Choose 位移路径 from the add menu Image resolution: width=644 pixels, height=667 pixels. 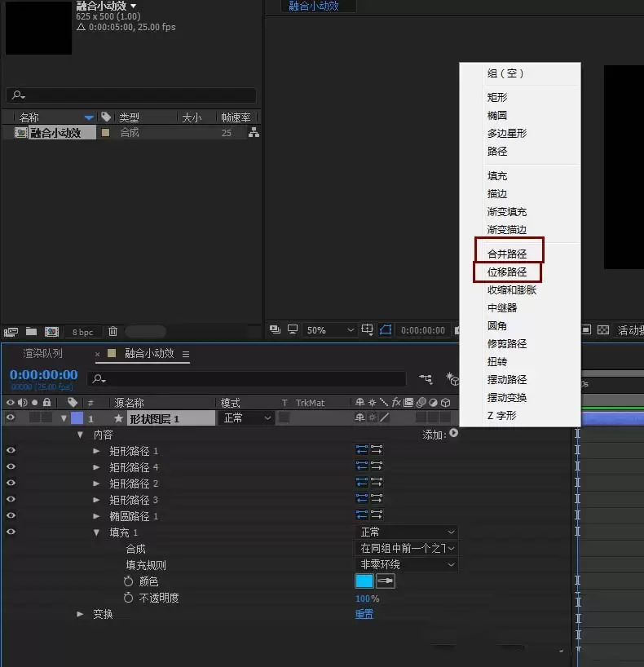tap(507, 272)
